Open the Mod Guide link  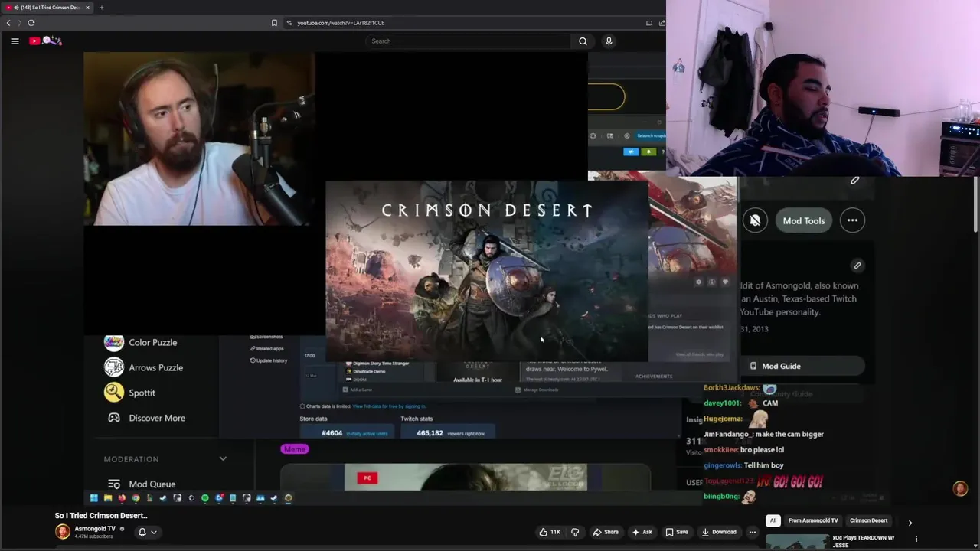pos(802,366)
